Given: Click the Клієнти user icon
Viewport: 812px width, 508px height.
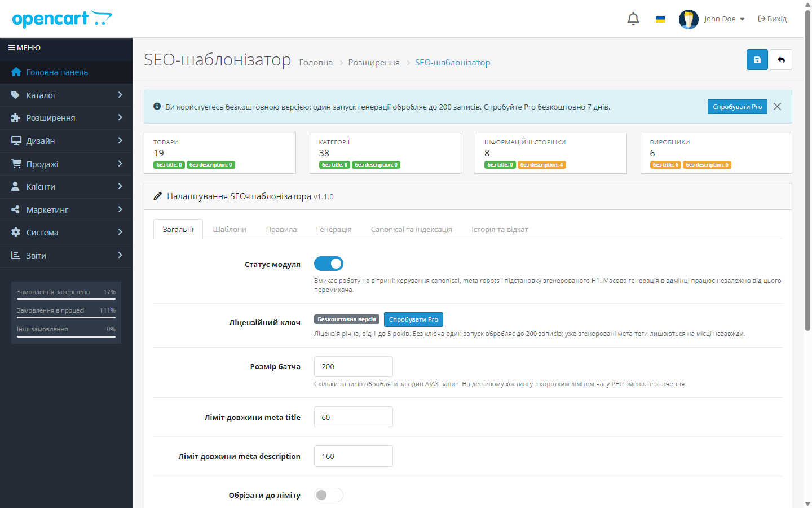Looking at the screenshot, I should click(15, 187).
